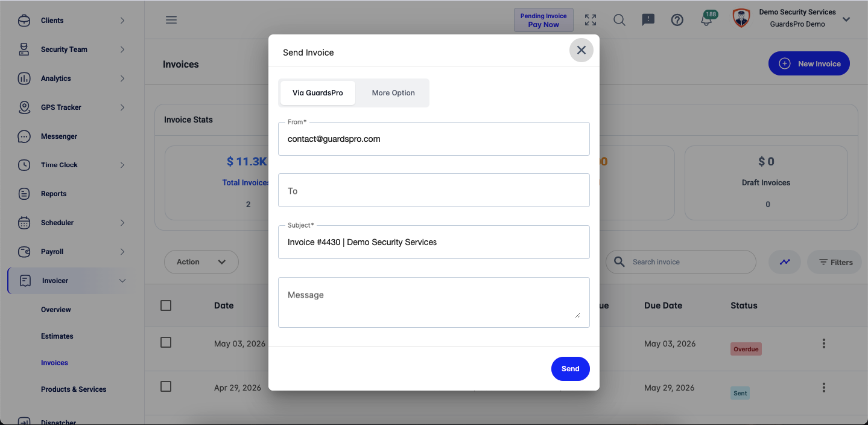Viewport: 868px width, 425px height.
Task: Open Products & Services submenu item
Action: [74, 389]
